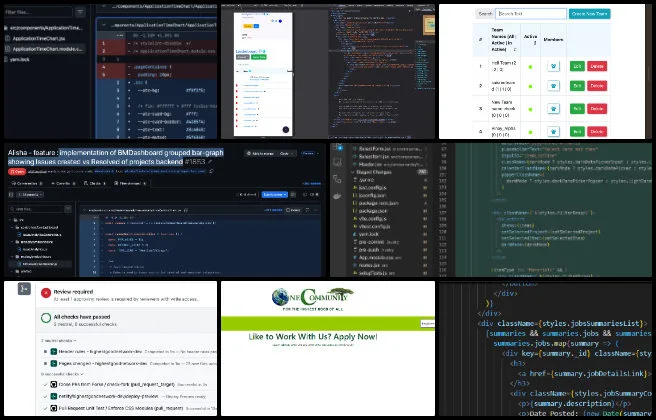Click GitHub icon on Close PRs from Forks check
Screen dimensions: 656x420
(54, 384)
